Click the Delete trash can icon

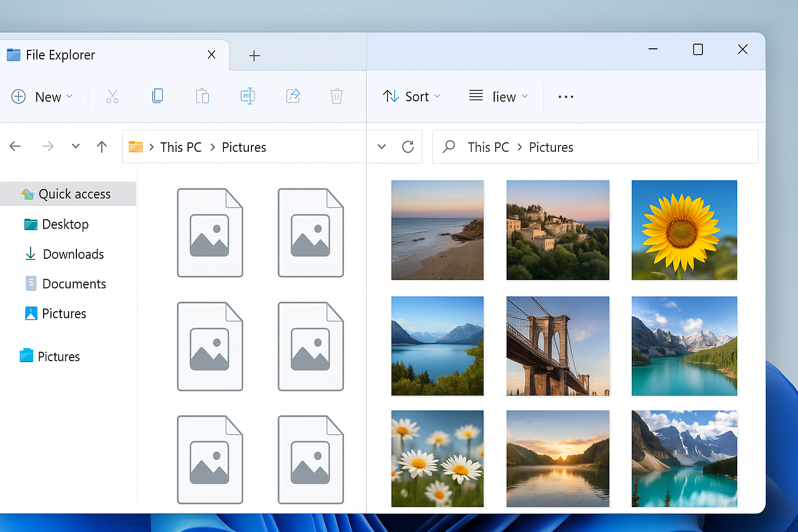337,97
